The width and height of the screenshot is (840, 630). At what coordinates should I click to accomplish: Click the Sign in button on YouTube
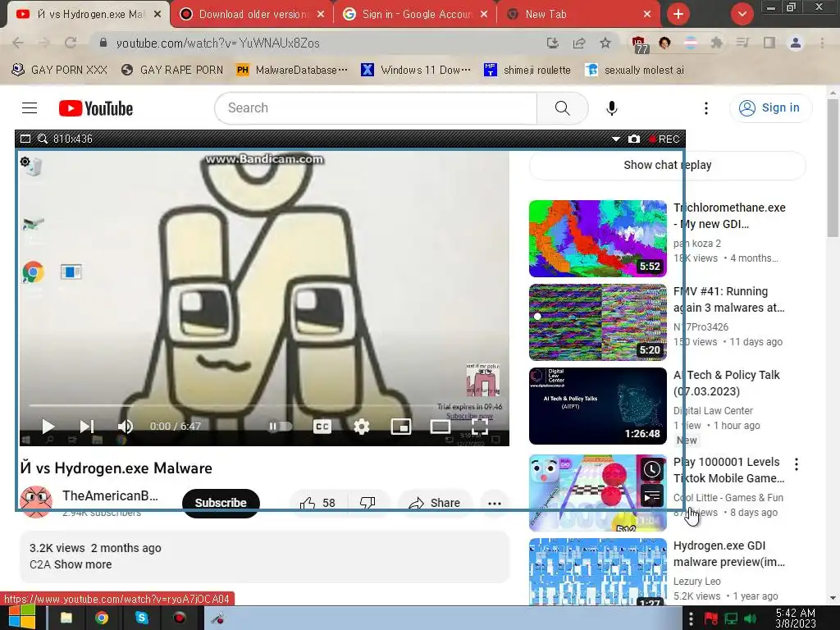tap(770, 108)
